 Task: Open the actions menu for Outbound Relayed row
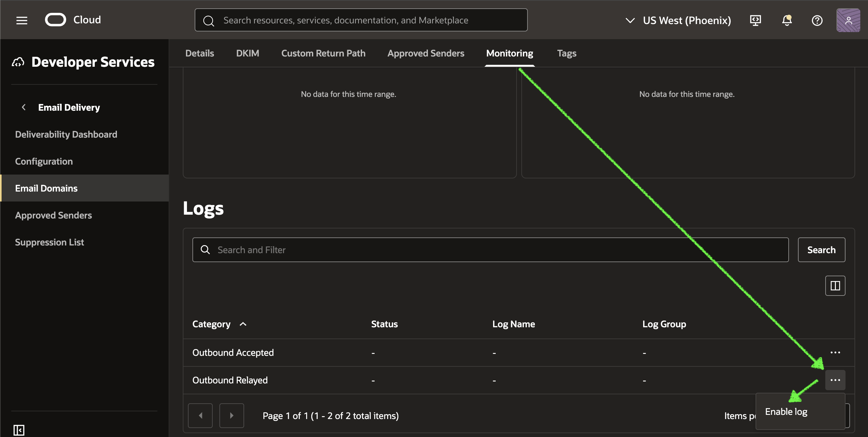[x=835, y=380]
